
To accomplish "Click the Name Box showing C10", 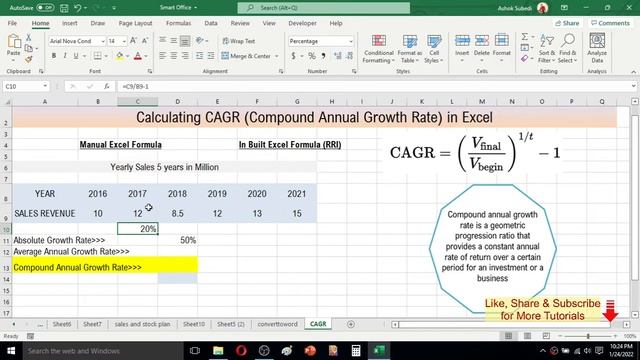I will coord(22,87).
